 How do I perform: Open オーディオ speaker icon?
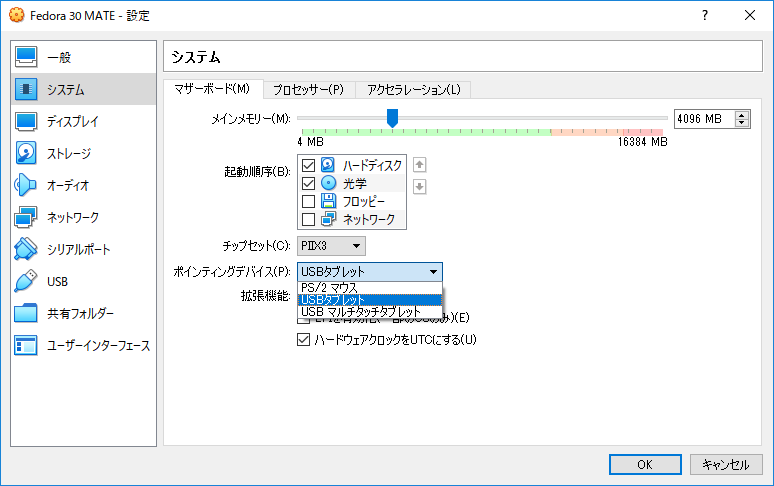[26, 185]
